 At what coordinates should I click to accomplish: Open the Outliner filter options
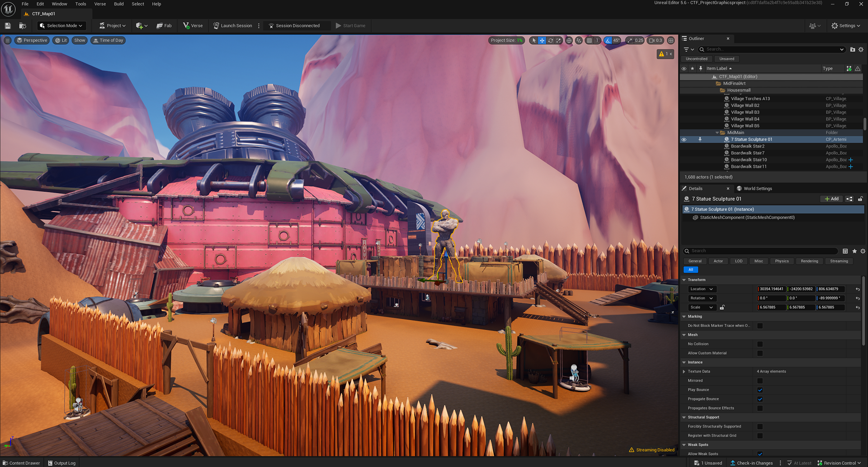[689, 49]
